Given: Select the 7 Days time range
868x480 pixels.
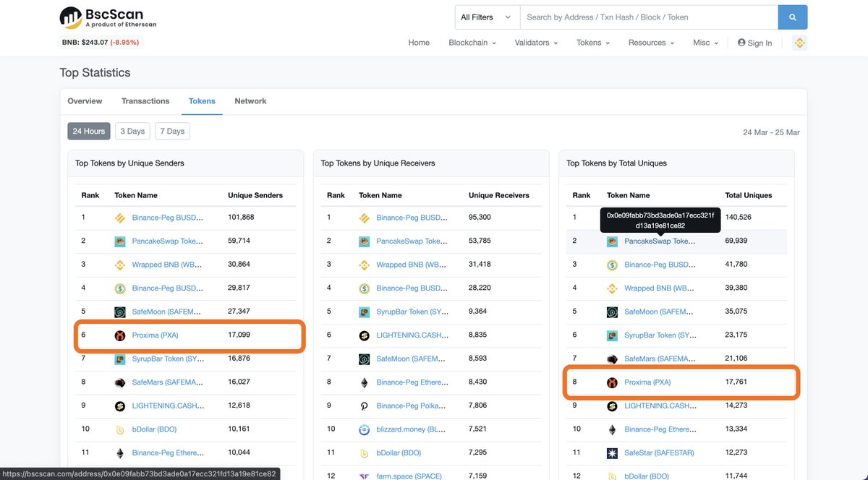Looking at the screenshot, I should tap(172, 131).
